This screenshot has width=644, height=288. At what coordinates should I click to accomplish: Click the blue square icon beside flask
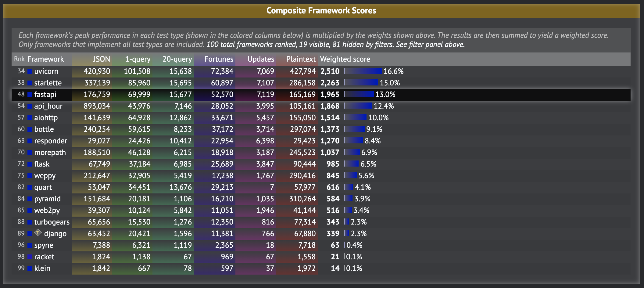[x=30, y=164]
